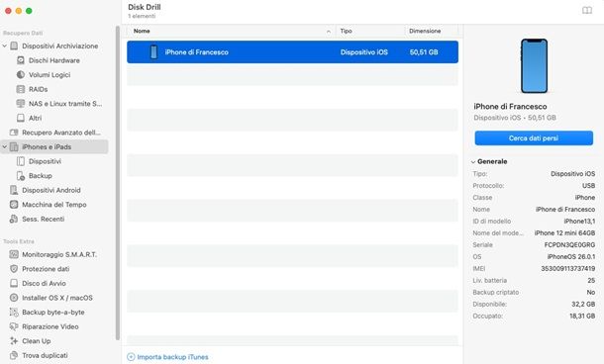Viewport: 604px width, 364px height.
Task: Open Volumi Logici in sidebar
Action: click(x=50, y=74)
